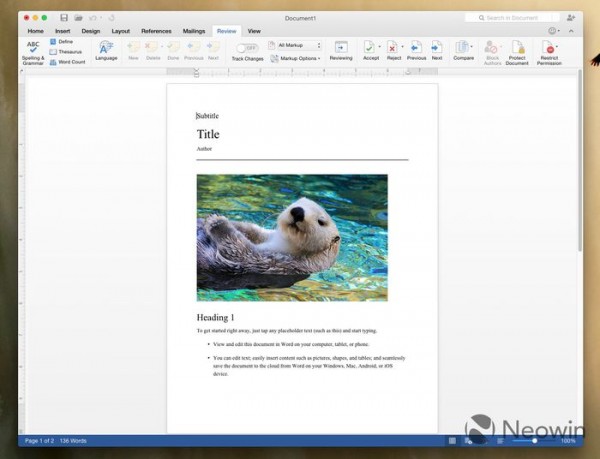
Task: Click Restrict Permission
Action: coord(549,53)
